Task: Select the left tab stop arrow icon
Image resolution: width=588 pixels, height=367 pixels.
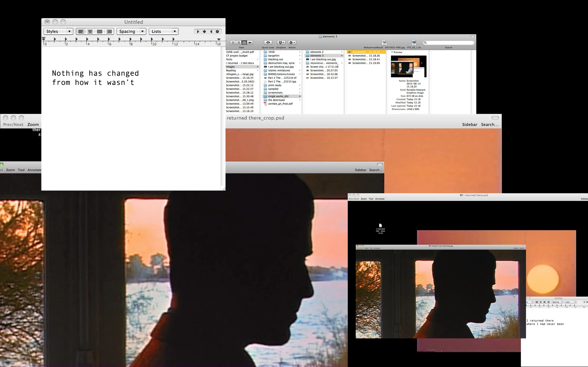Action: 198,32
